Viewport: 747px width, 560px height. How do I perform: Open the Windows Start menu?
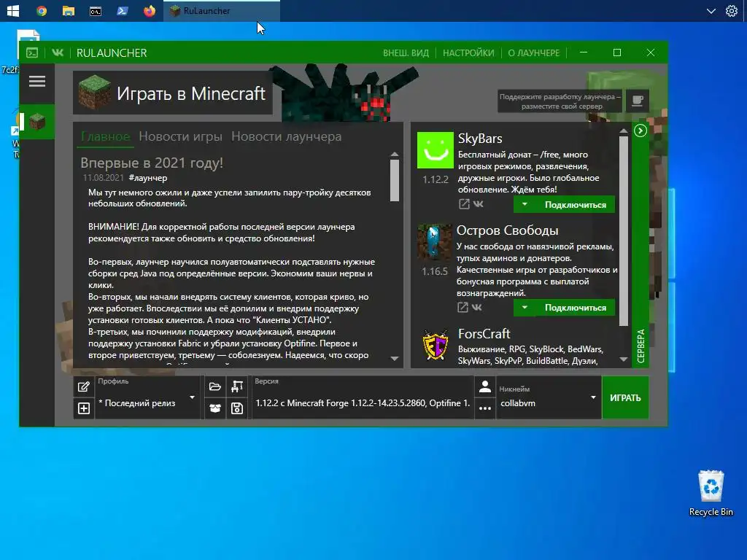pyautogui.click(x=13, y=10)
